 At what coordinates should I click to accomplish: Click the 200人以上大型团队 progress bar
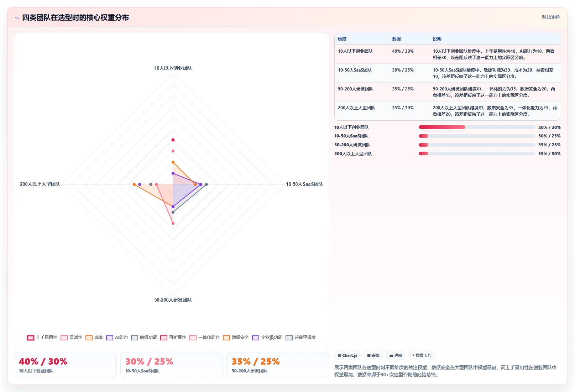(x=477, y=153)
